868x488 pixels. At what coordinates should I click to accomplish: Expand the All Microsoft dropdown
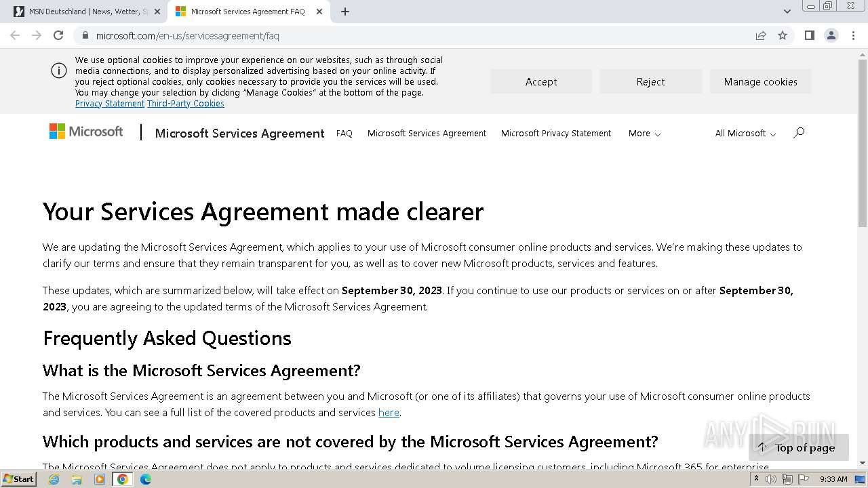(745, 134)
